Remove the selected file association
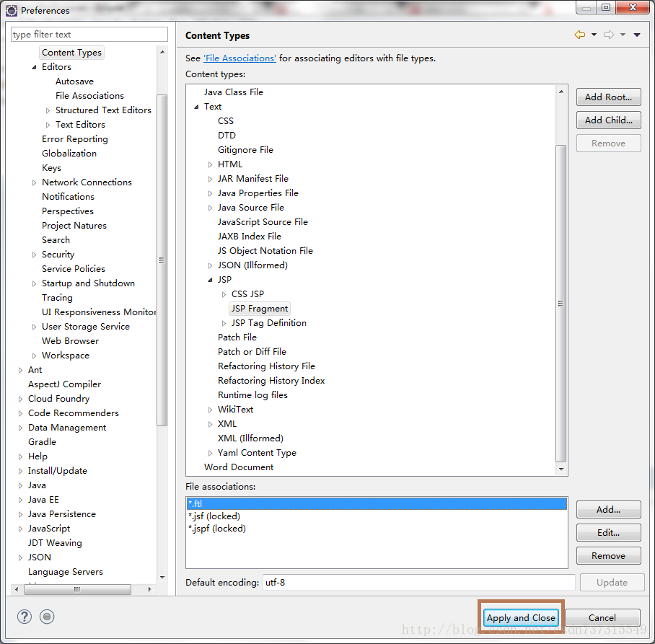 (608, 556)
